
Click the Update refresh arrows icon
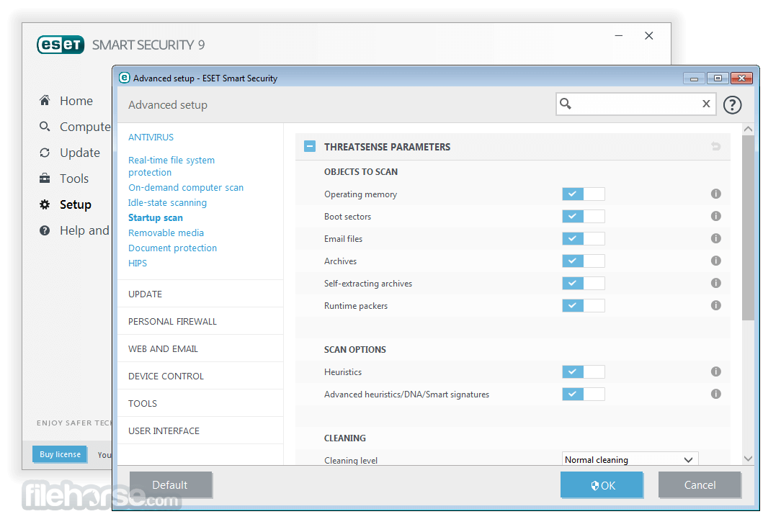click(45, 153)
